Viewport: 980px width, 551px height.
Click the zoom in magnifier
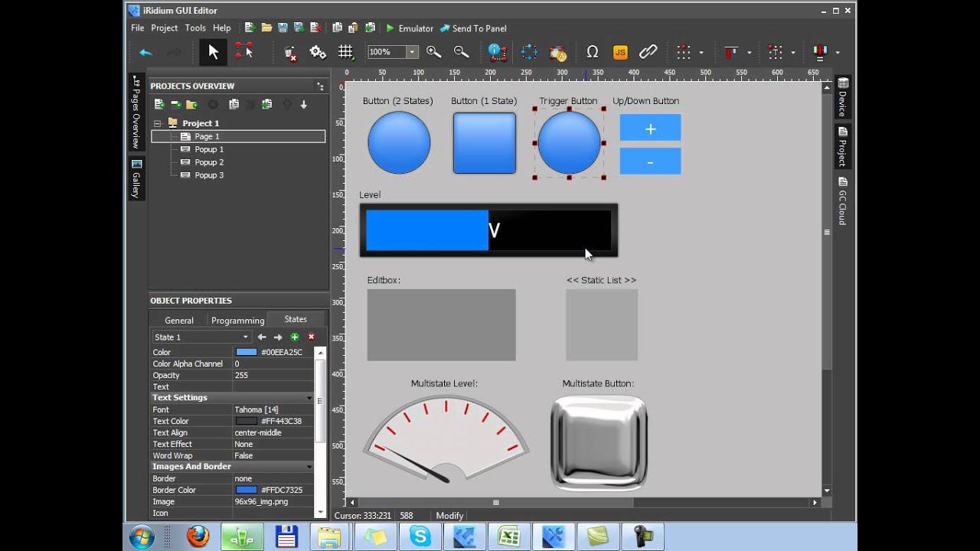pos(433,52)
